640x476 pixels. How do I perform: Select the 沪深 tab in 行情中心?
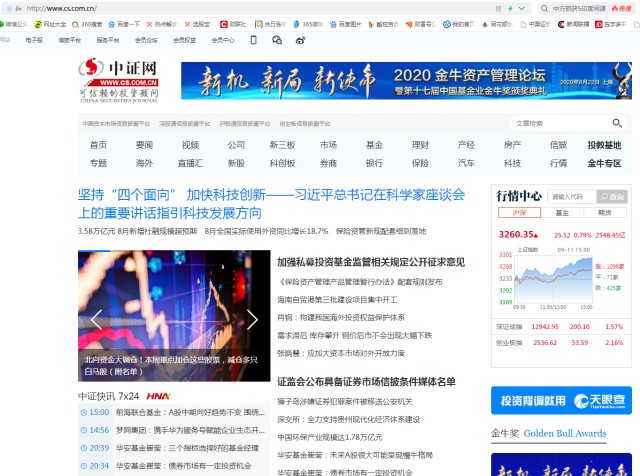point(519,213)
